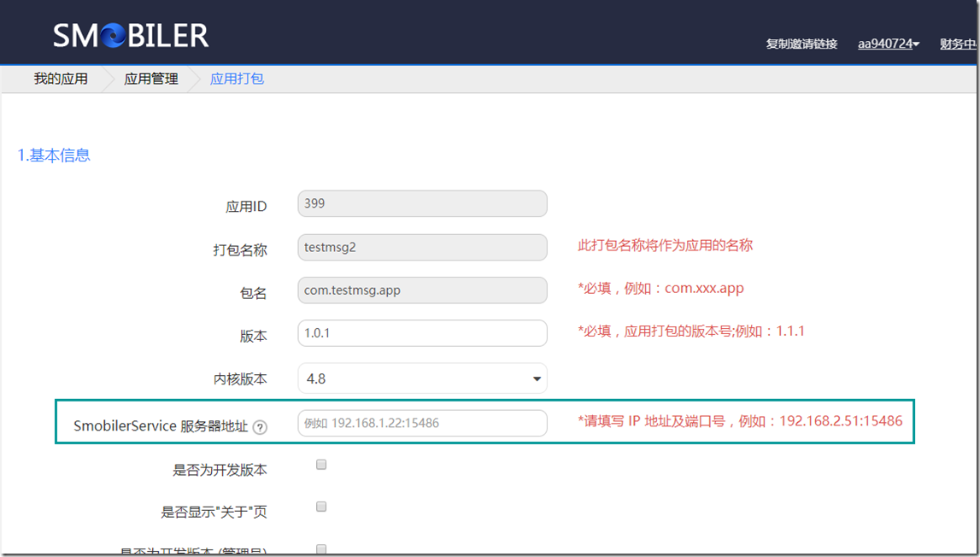Go to 我的应用 breadcrumb
980x557 pixels.
pyautogui.click(x=61, y=79)
